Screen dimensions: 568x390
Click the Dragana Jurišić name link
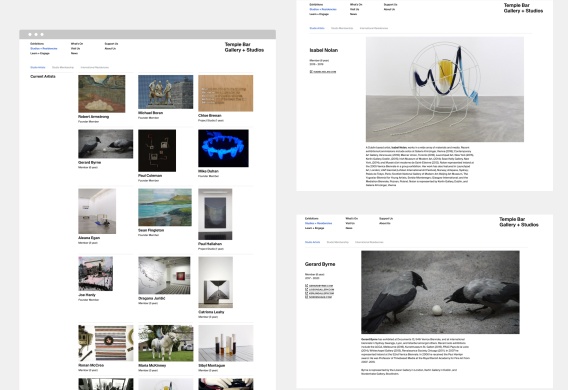(x=151, y=299)
